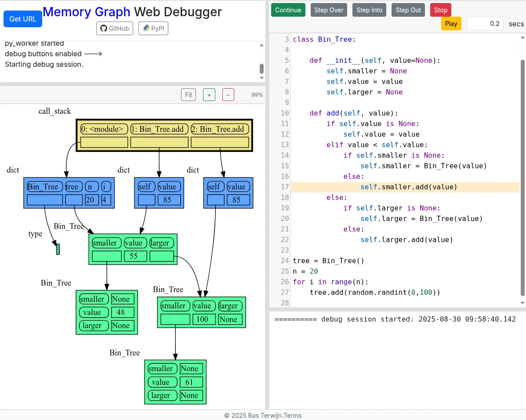This screenshot has width=526, height=420.
Task: Click the Get URL button
Action: 23,19
